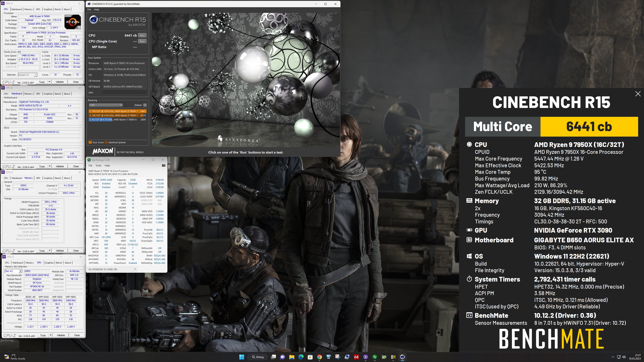Open Tools dropdown arrow in CPU-Z SPD window
The width and height of the screenshot is (644, 362).
[x=50, y=335]
